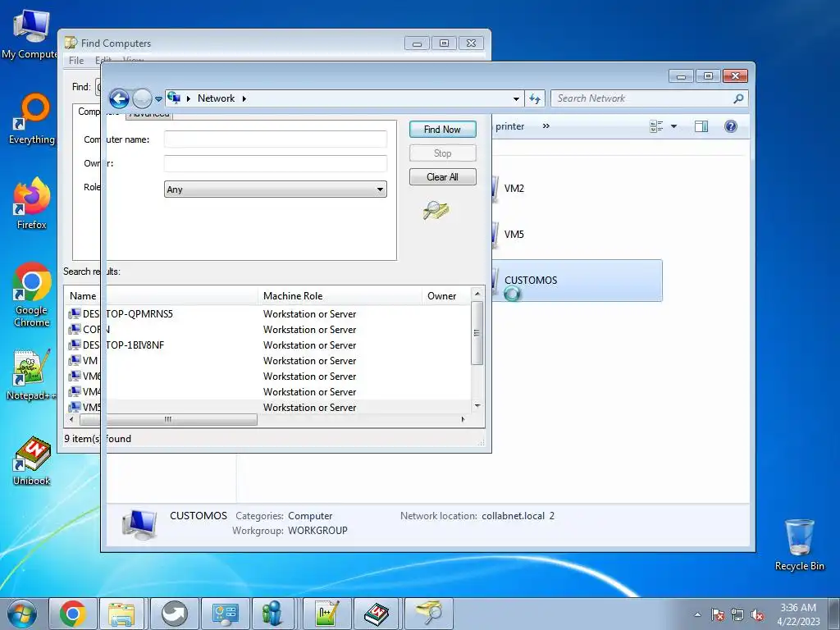Screen dimensions: 840x630
Task: Refresh the Network window address bar
Action: pos(535,98)
